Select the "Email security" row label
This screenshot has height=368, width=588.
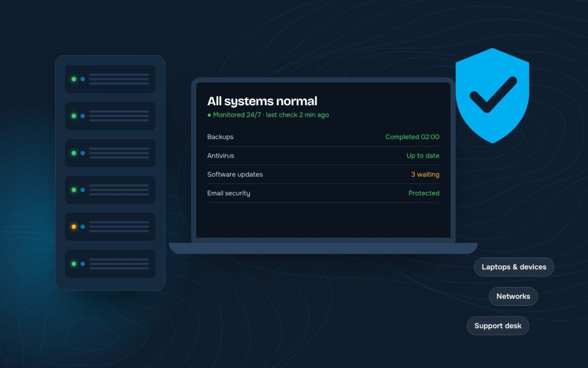point(229,193)
